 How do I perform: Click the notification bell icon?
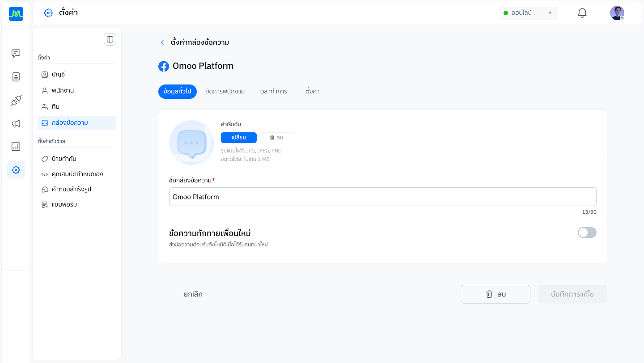pyautogui.click(x=582, y=13)
